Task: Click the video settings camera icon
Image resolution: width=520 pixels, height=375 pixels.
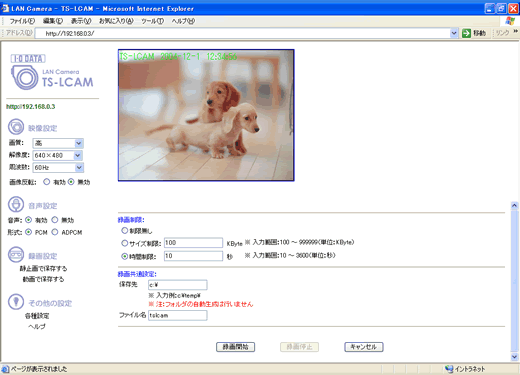Action: click(x=16, y=127)
